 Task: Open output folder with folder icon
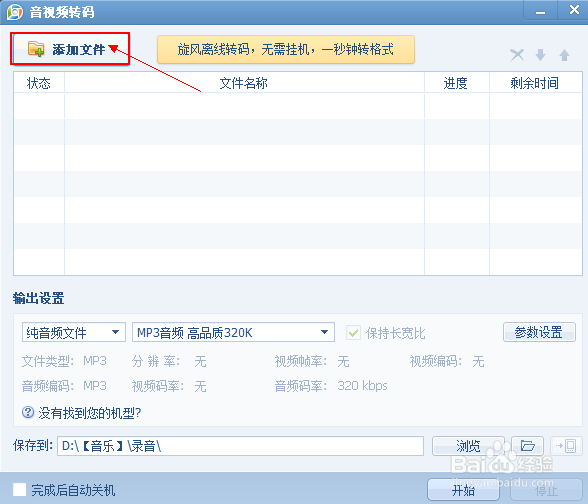[x=527, y=446]
